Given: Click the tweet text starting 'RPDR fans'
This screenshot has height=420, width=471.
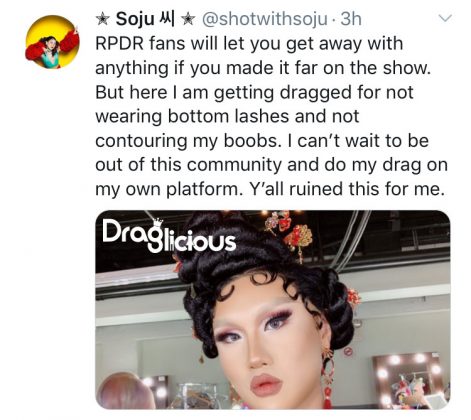Looking at the screenshot, I should 271,116.
